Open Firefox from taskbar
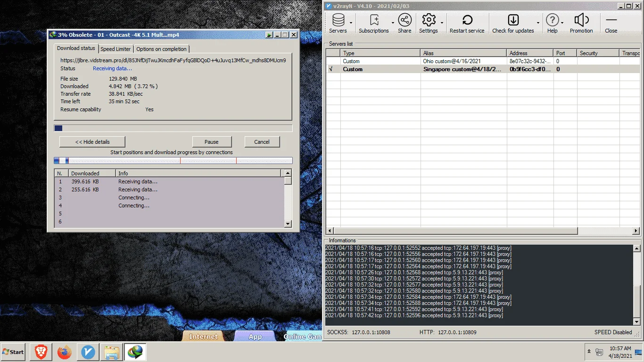 click(x=64, y=352)
